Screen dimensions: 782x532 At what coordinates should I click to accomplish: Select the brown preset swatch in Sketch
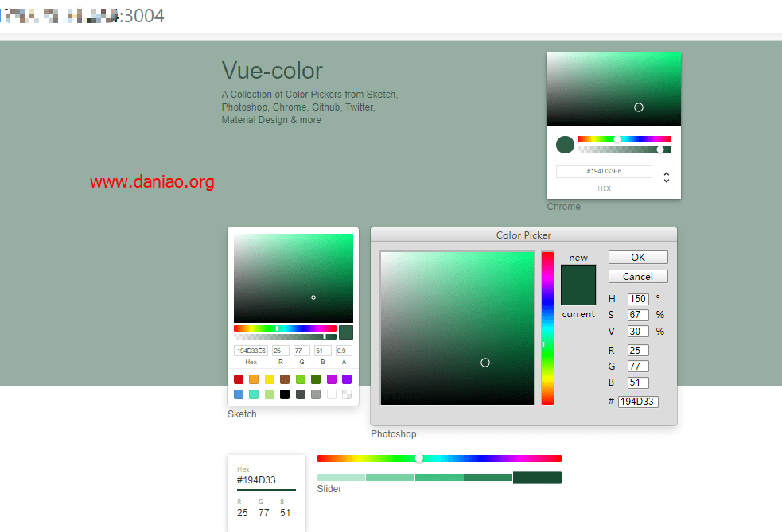point(285,379)
